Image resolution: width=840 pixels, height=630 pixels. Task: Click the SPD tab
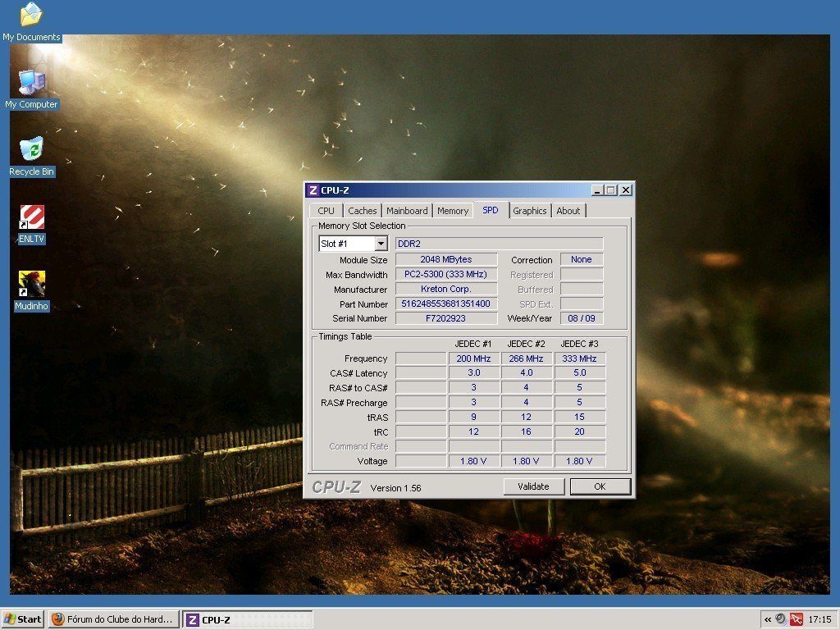(491, 210)
